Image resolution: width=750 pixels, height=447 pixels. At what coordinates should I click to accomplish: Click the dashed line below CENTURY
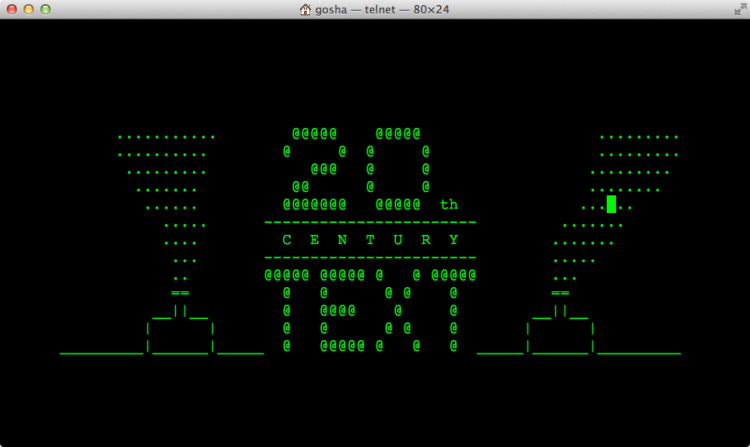[370, 258]
